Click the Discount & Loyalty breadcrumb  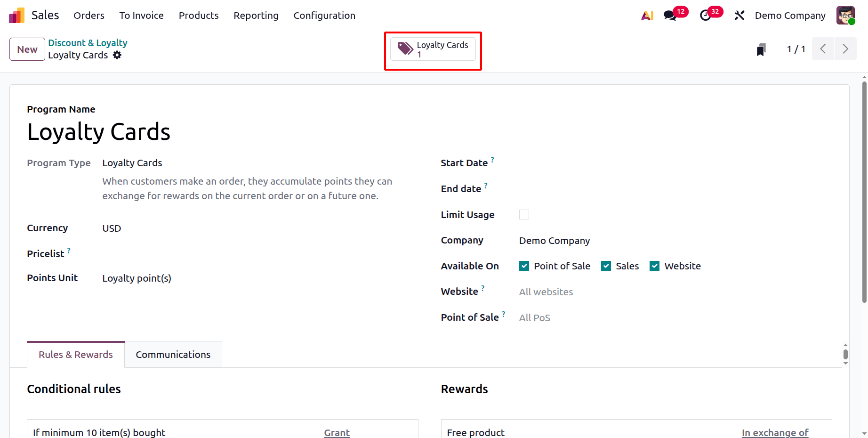[x=88, y=42]
